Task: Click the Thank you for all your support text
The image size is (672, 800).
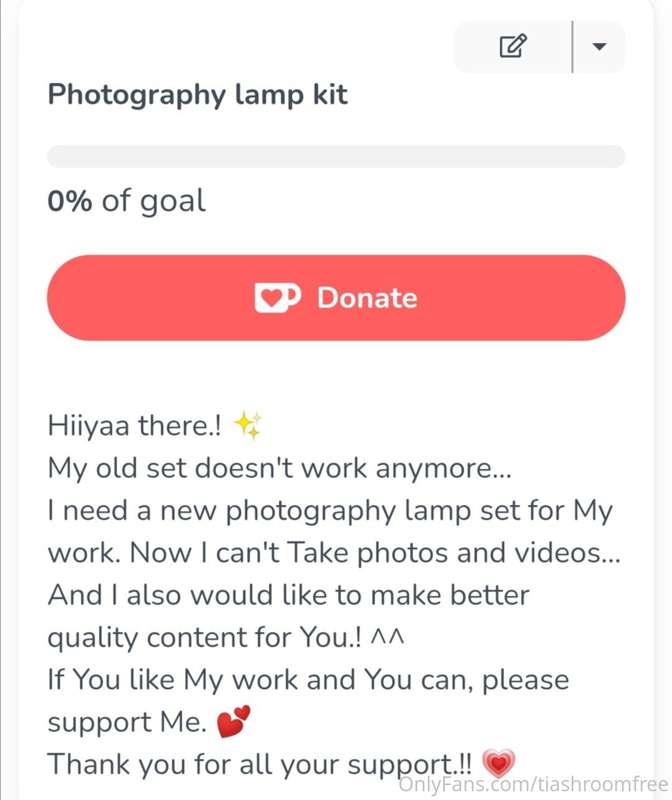Action: pyautogui.click(x=259, y=764)
